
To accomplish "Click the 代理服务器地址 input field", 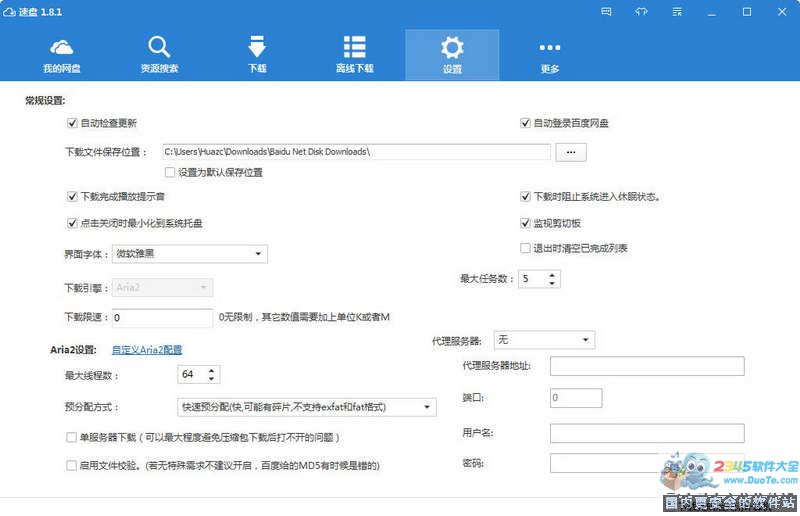I will [x=647, y=366].
